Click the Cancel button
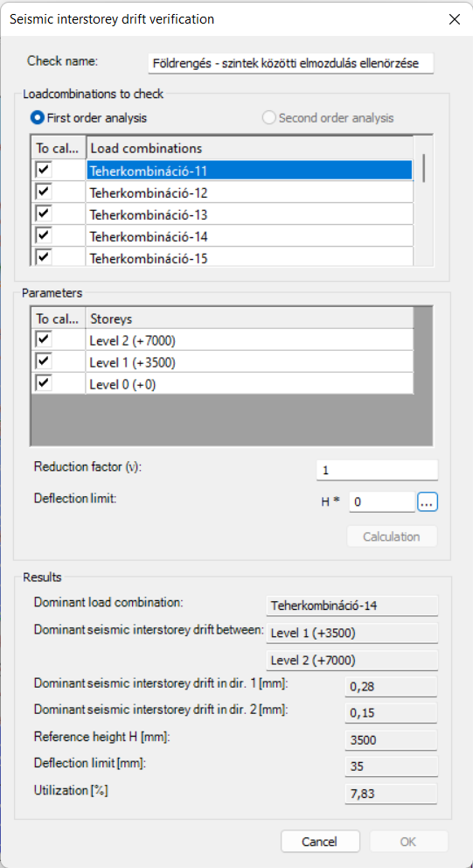This screenshot has height=868, width=473. coord(320,842)
